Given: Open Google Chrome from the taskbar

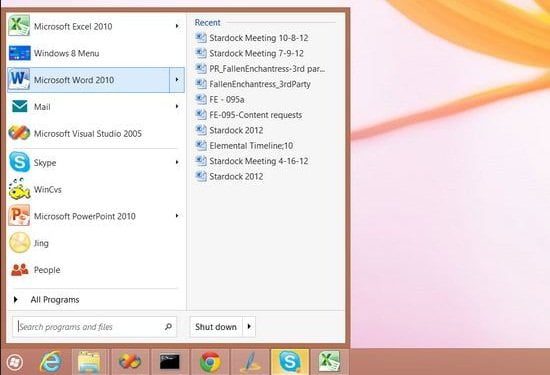Looking at the screenshot, I should (x=210, y=362).
